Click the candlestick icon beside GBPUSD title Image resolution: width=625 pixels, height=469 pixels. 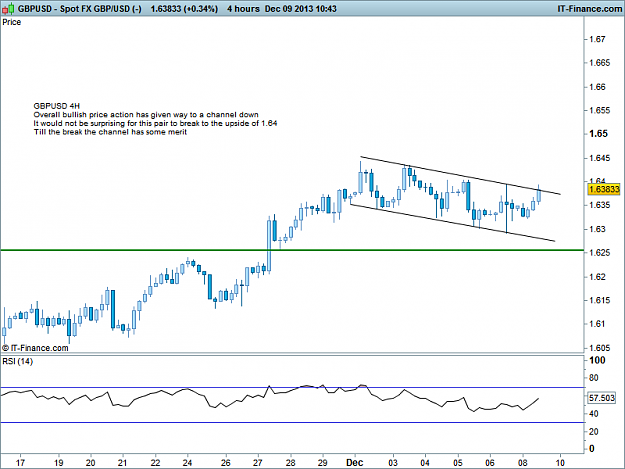click(x=8, y=8)
